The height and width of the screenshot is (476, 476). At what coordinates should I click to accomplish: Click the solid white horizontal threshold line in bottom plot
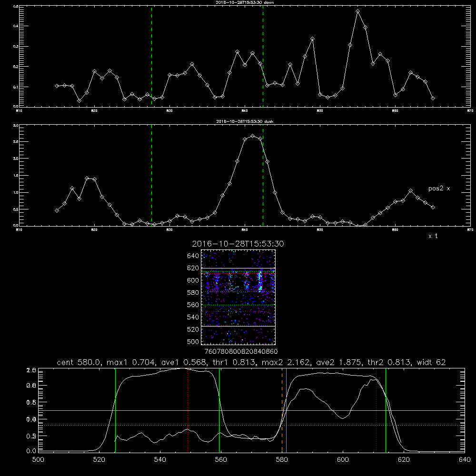coord(251,410)
